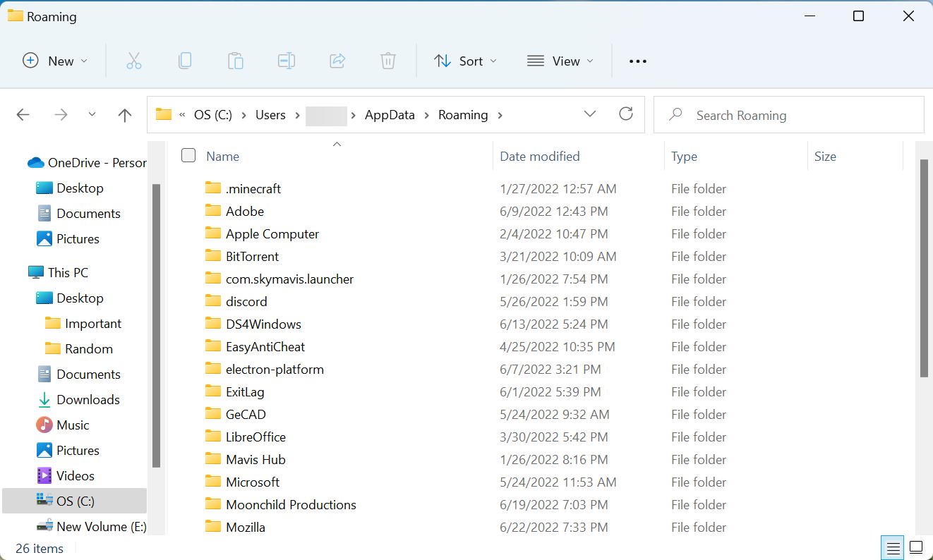Sort by Date modified column header
This screenshot has height=560, width=933.
click(x=540, y=157)
